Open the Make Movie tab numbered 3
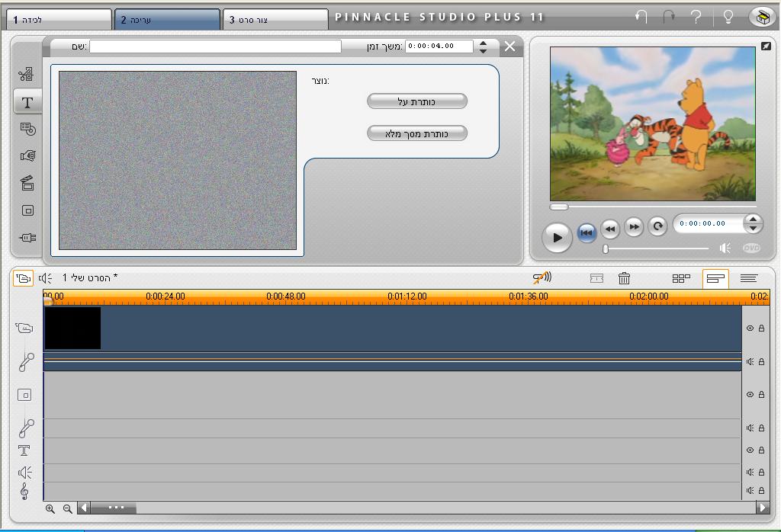Screen dimensions: 781x532 coord(275,19)
